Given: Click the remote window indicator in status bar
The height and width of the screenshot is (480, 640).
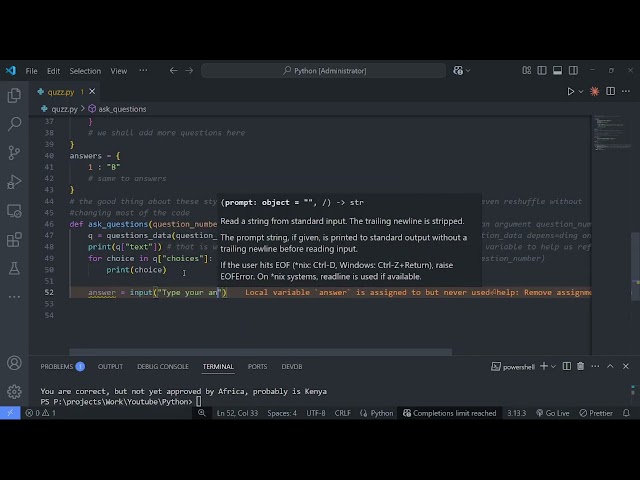Looking at the screenshot, I should pyautogui.click(x=10, y=413).
